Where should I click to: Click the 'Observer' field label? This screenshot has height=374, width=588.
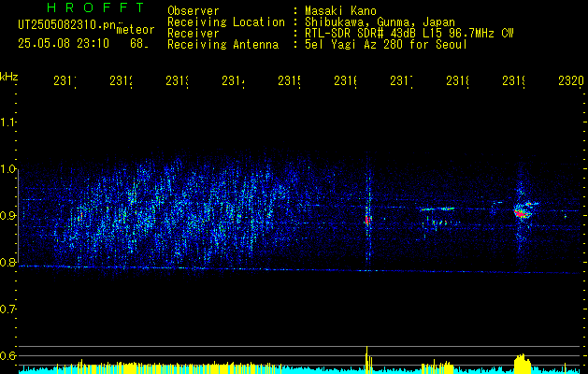click(194, 11)
